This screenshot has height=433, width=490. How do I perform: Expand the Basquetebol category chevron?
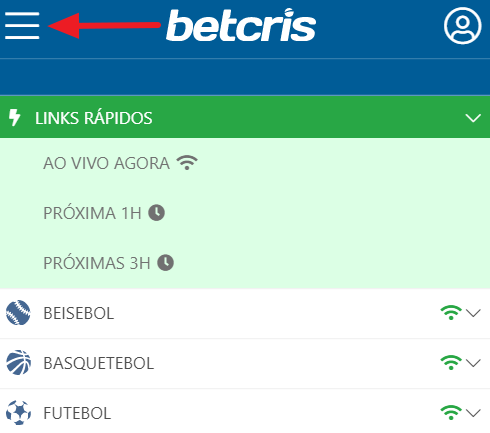[x=473, y=363]
